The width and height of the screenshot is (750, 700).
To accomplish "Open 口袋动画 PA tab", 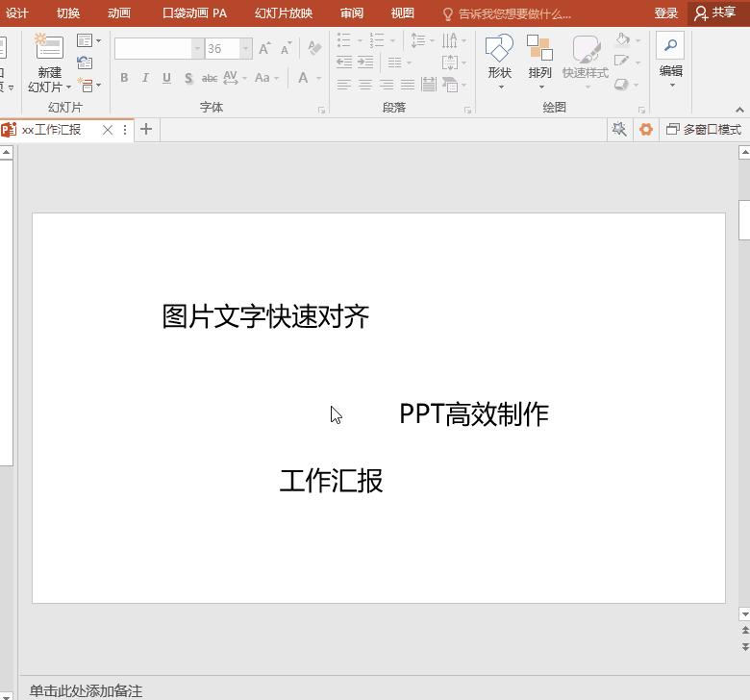I will coord(194,12).
